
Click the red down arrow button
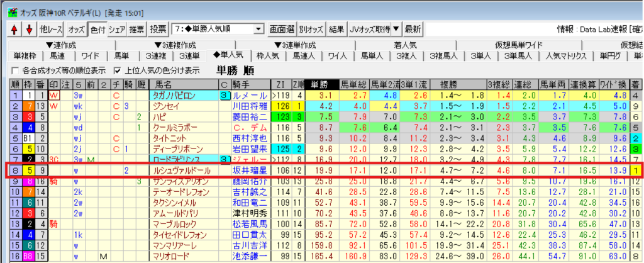(28, 29)
